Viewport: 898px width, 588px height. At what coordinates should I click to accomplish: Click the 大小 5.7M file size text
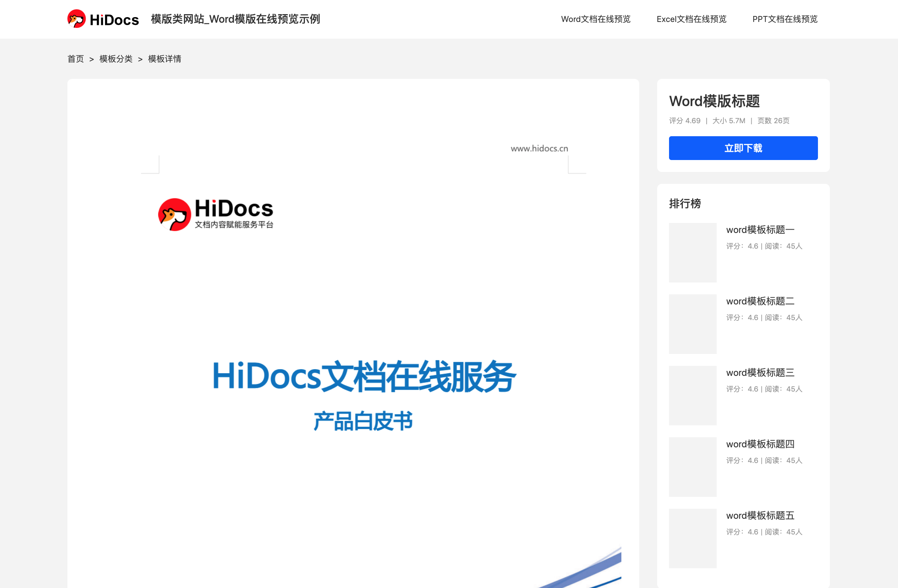(x=729, y=121)
